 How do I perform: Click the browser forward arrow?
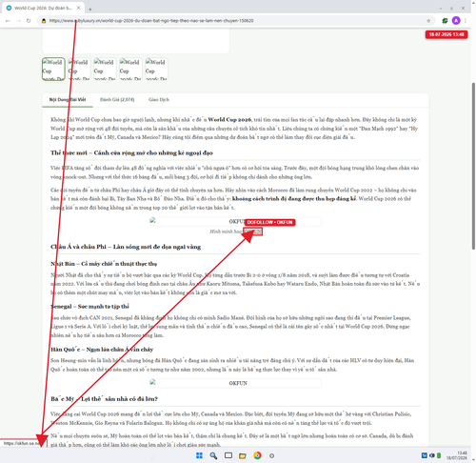pyautogui.click(x=18, y=21)
